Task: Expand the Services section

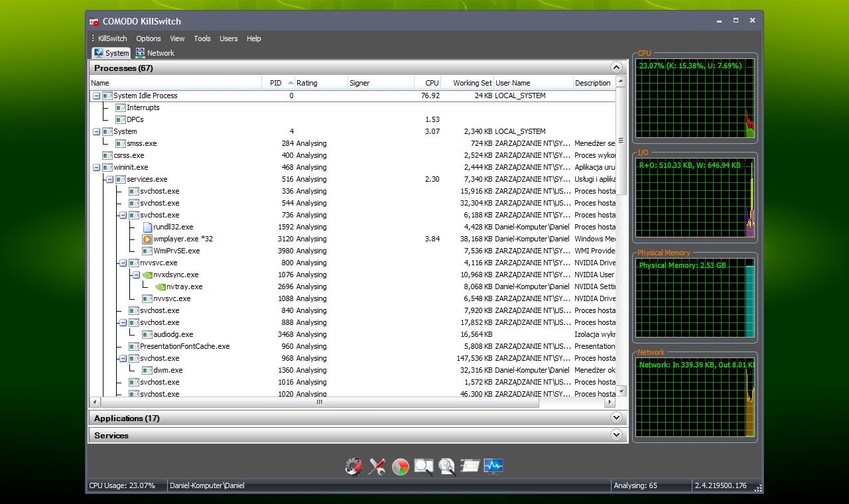Action: click(x=616, y=435)
